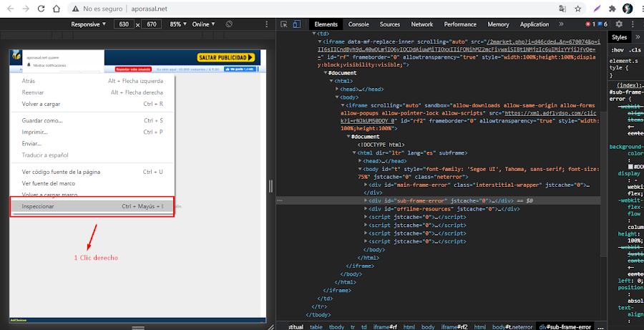
Task: Choose Ver fuente del marco
Action: click(x=92, y=183)
